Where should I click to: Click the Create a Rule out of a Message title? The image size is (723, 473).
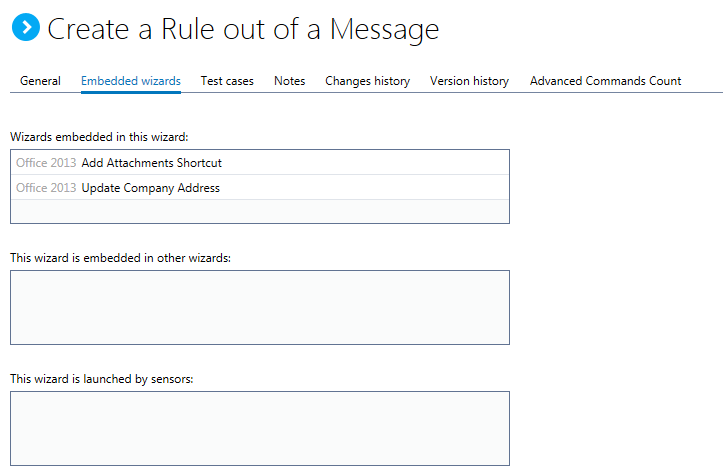tap(243, 29)
